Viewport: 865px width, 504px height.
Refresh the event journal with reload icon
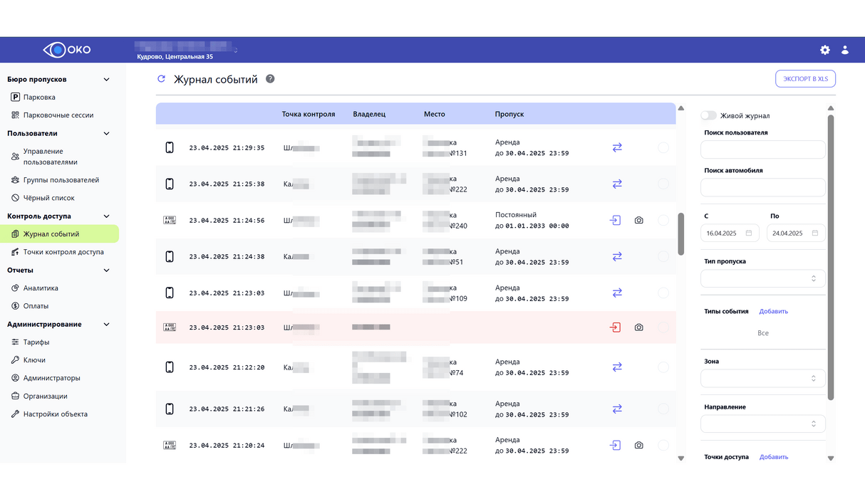point(162,79)
